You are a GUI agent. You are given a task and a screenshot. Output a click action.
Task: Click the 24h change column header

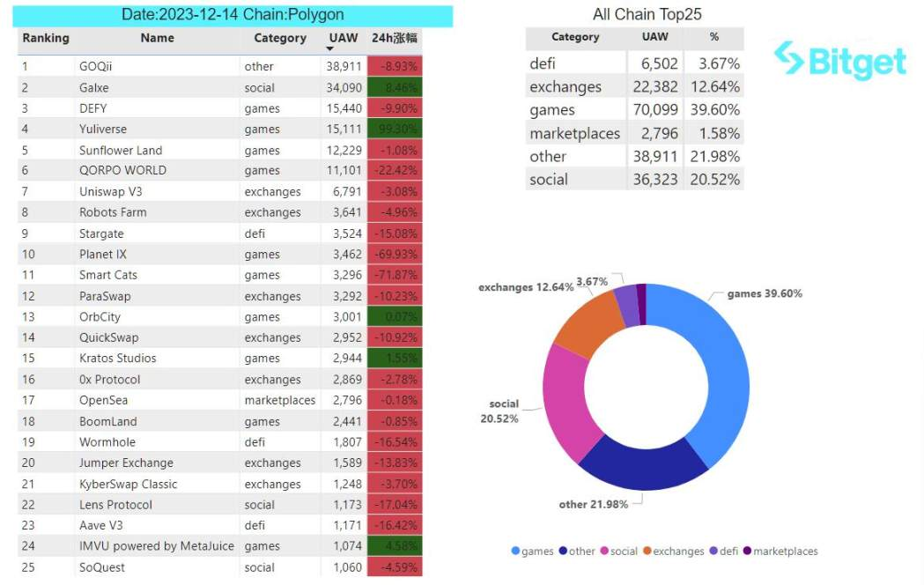click(395, 38)
